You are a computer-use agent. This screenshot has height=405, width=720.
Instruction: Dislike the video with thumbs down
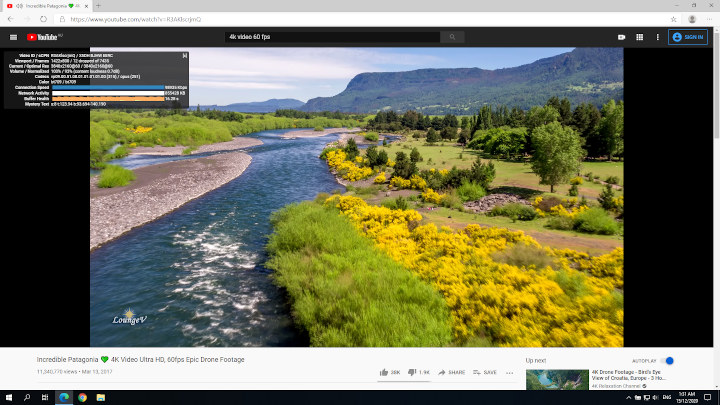tap(419, 372)
